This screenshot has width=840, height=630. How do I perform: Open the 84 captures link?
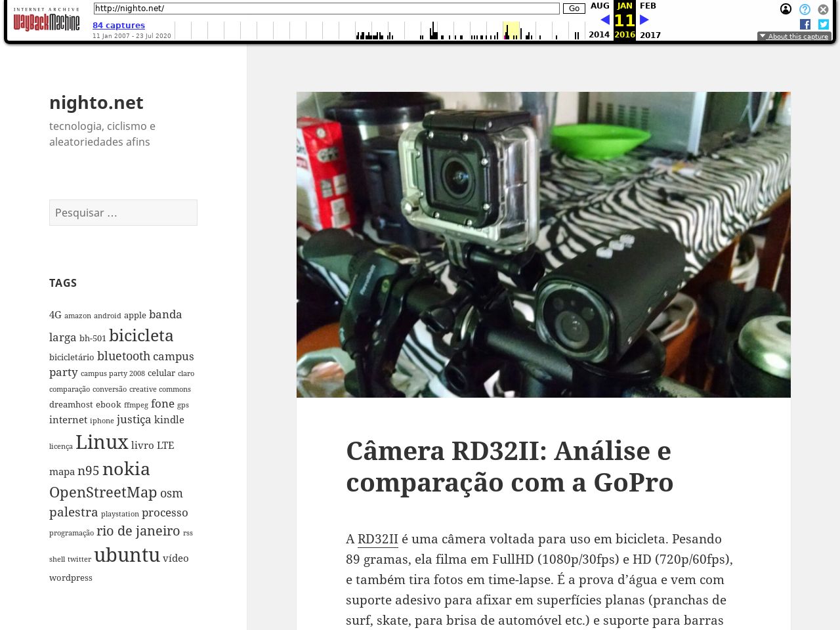pyautogui.click(x=119, y=26)
